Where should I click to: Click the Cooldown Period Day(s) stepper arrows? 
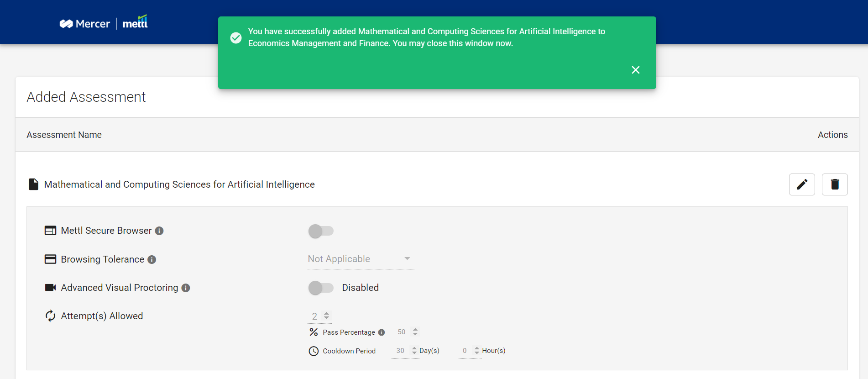tap(414, 351)
